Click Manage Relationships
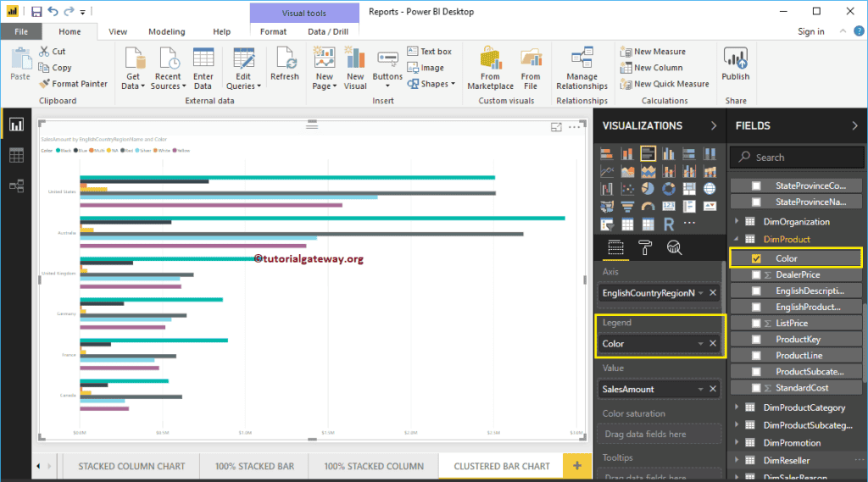Screen dimensions: 868x482 tap(581, 68)
